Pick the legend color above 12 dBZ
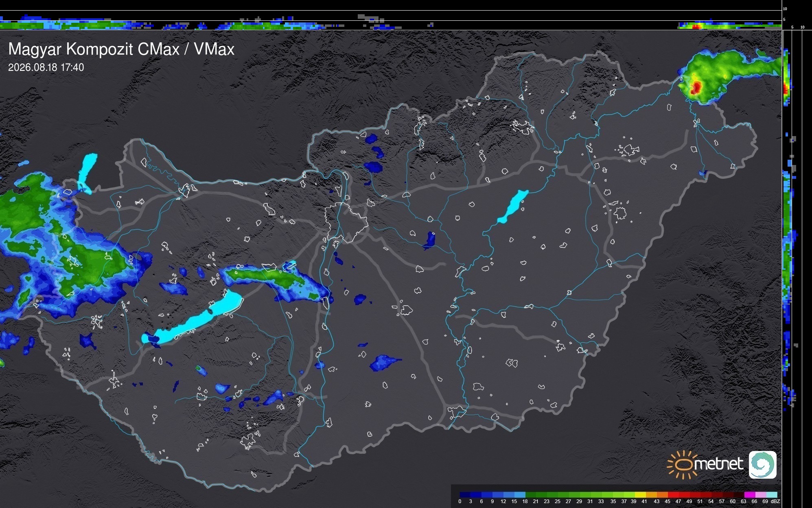 (509, 495)
